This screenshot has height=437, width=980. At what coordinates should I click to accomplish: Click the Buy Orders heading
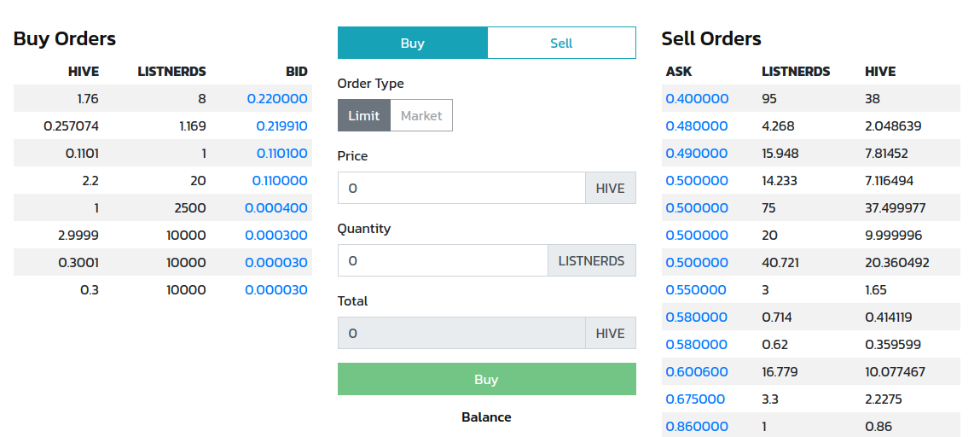64,38
